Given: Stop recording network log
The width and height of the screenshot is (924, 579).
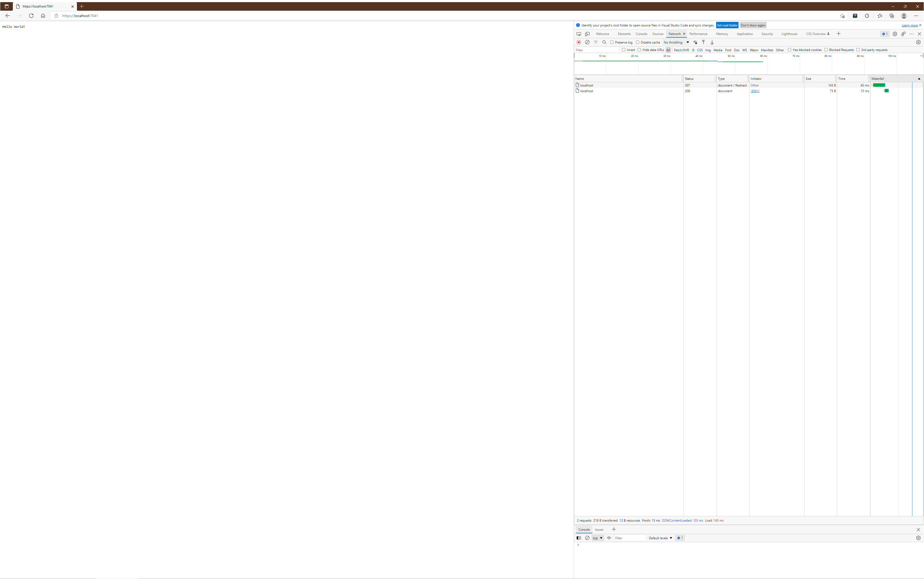Looking at the screenshot, I should [579, 42].
